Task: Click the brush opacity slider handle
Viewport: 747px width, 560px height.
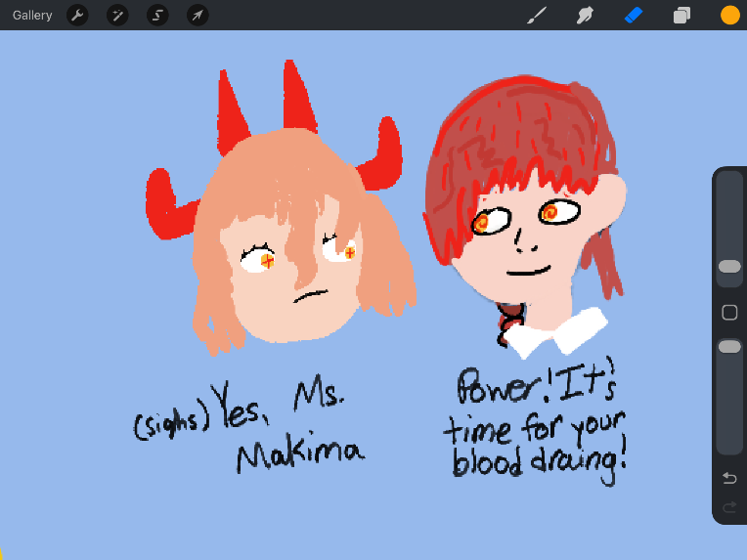Action: click(x=729, y=346)
